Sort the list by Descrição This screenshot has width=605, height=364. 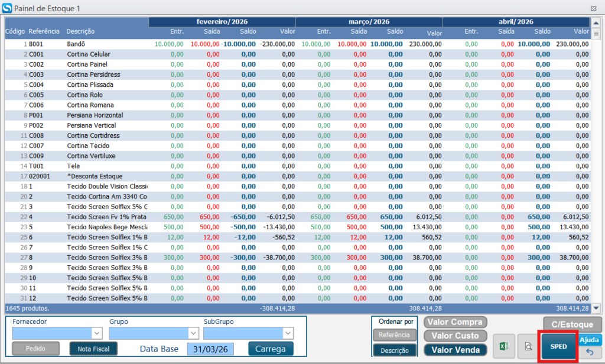point(394,350)
